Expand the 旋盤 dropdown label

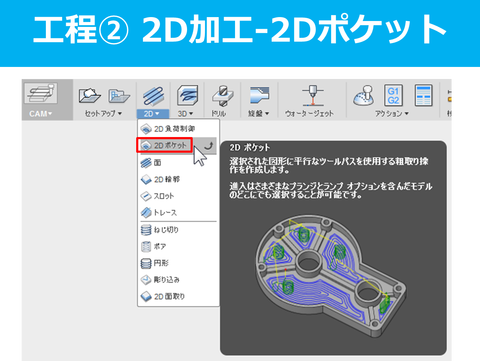(259, 114)
